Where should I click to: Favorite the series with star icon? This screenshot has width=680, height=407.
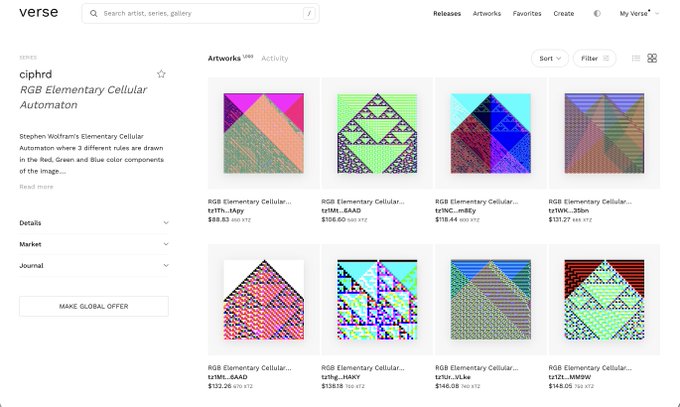pos(161,74)
